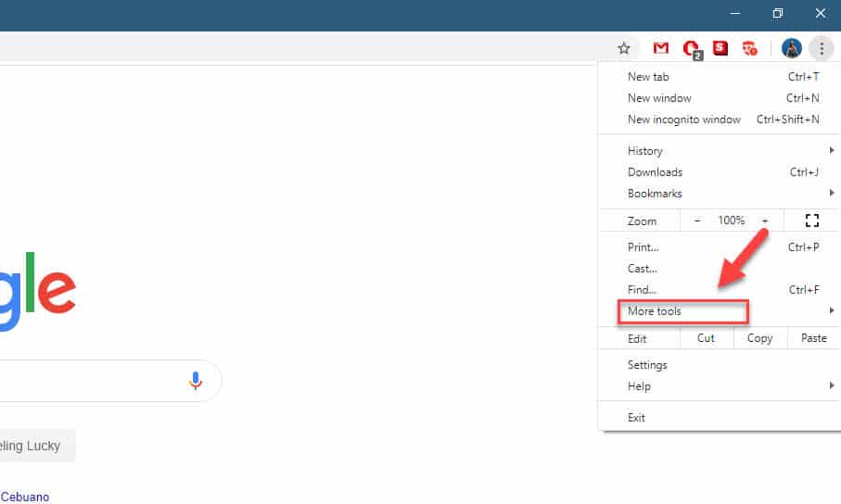Bookmark this page with the star icon
Image resolution: width=841 pixels, height=504 pixels.
(623, 48)
